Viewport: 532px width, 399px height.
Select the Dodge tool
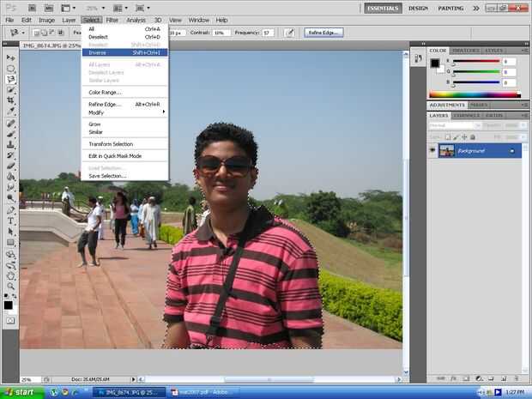pos(10,197)
